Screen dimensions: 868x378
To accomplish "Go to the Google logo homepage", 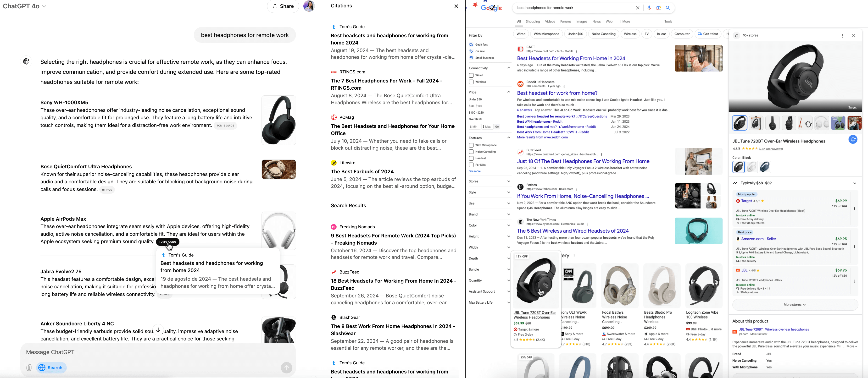I will pos(491,8).
